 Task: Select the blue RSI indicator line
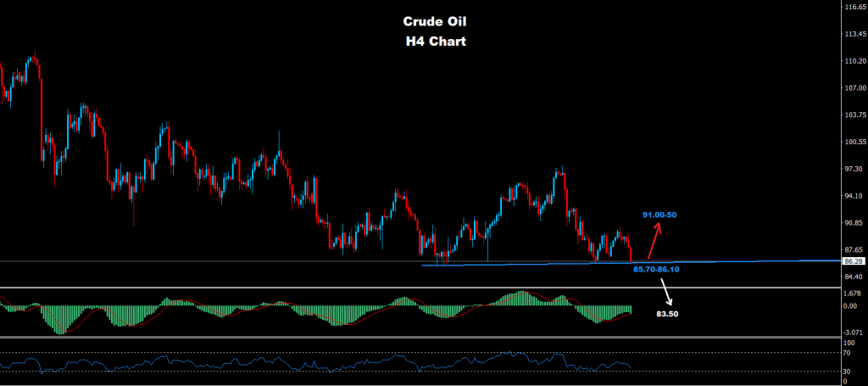[x=315, y=363]
